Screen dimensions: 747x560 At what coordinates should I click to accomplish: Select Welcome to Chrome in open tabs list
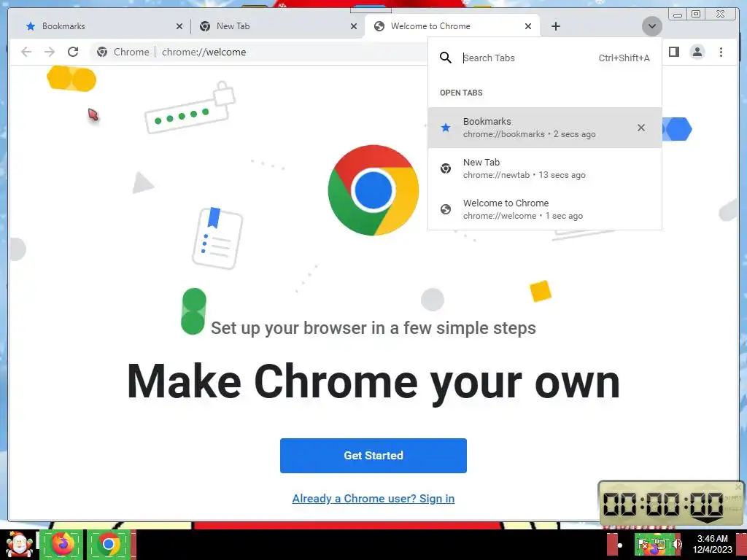[x=544, y=209]
